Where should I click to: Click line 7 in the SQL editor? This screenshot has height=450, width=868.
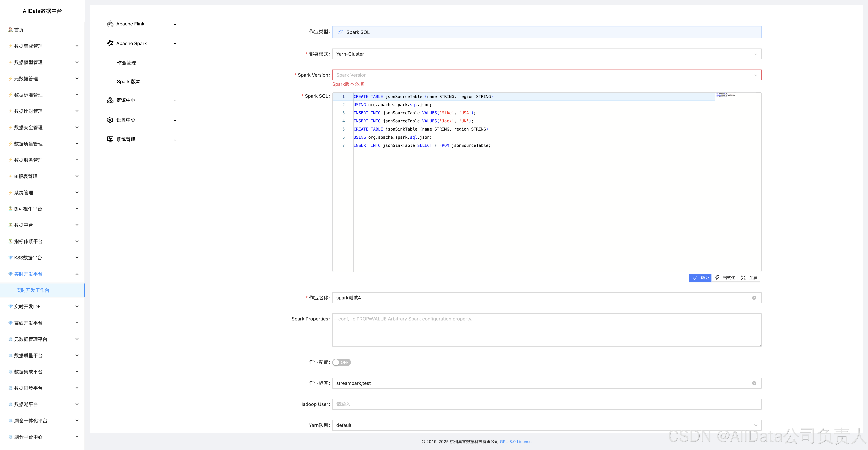tap(422, 145)
